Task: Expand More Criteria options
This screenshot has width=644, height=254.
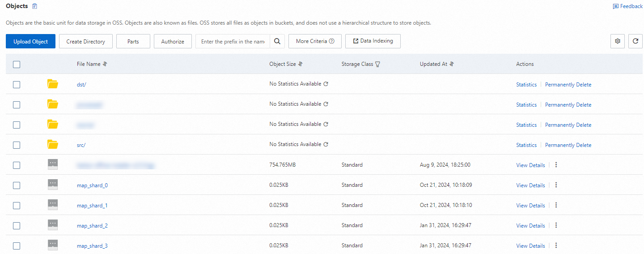Action: [x=315, y=41]
